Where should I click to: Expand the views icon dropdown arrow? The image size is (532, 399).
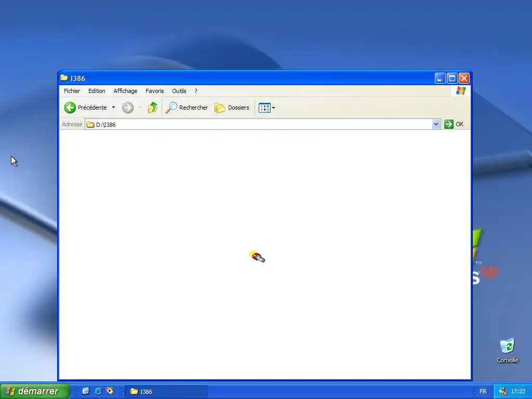273,108
